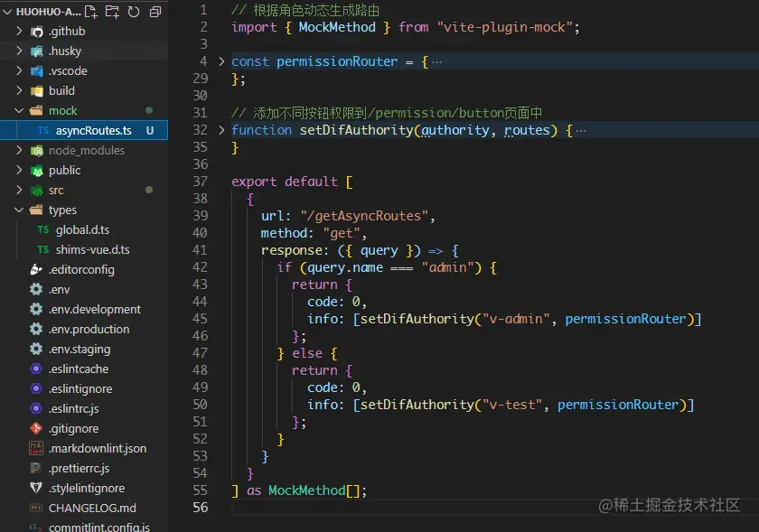Click the "v-admin" string on line 45
The width and height of the screenshot is (759, 532).
(516, 319)
